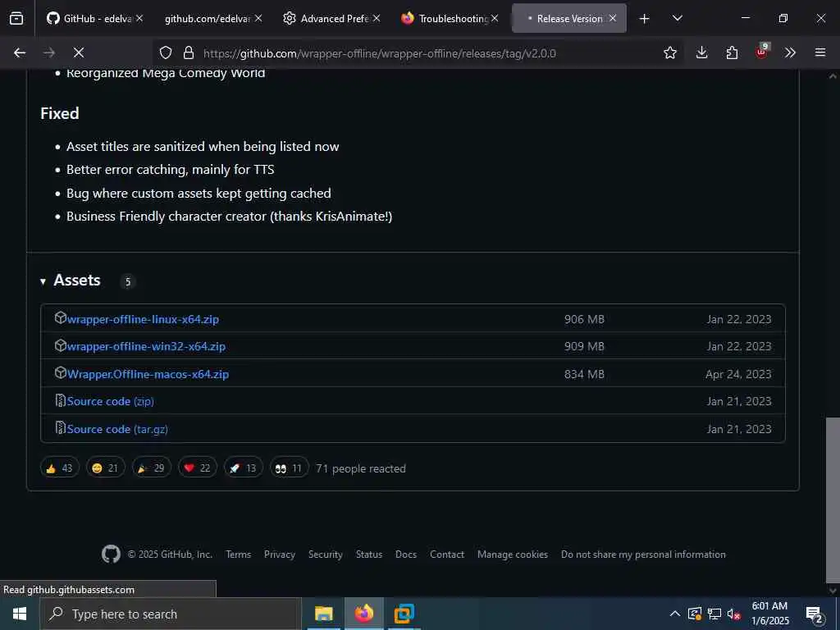This screenshot has width=840, height=630.
Task: Download Source code (zip)
Action: pyautogui.click(x=111, y=401)
